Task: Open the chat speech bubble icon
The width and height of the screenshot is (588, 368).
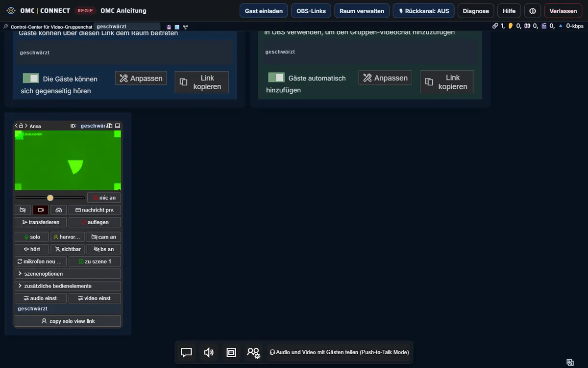Action: click(186, 352)
